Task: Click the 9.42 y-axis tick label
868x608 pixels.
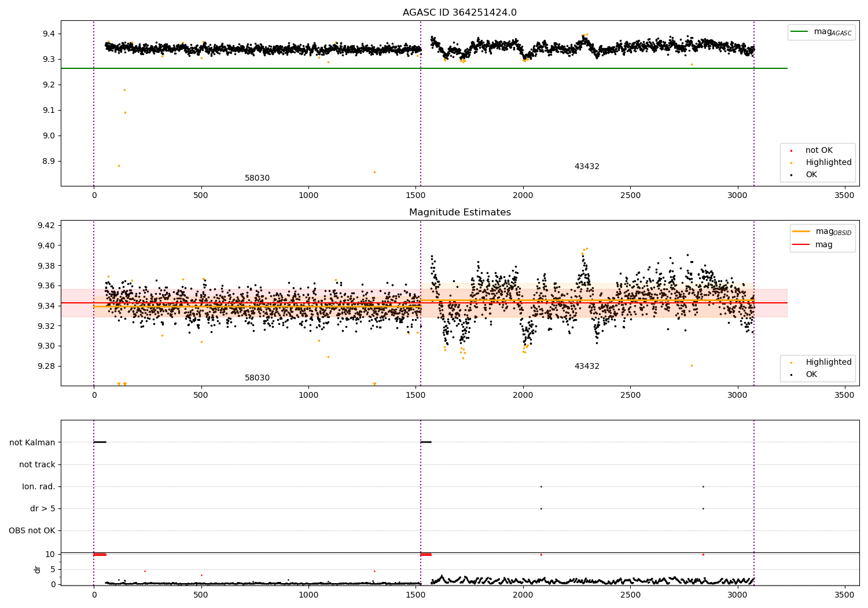Action: pos(46,225)
